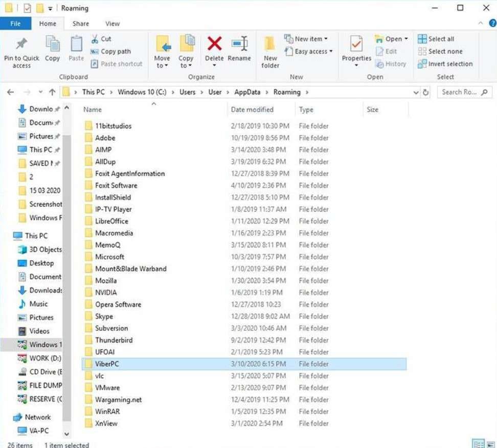Switch to the Home ribbon tab
497x448 pixels.
(x=48, y=24)
